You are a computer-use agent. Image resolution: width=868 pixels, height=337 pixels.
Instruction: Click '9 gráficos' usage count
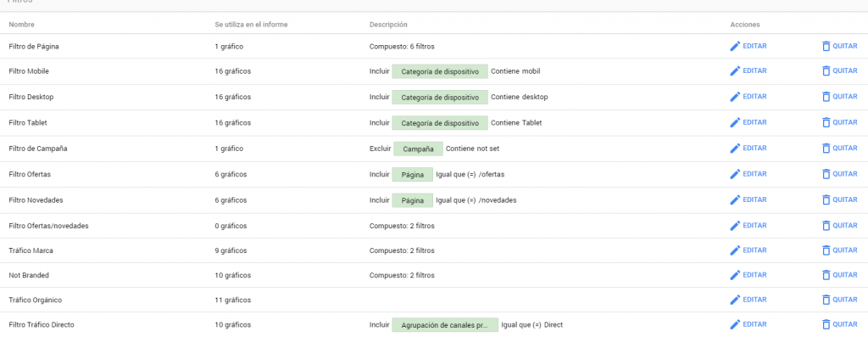click(231, 250)
